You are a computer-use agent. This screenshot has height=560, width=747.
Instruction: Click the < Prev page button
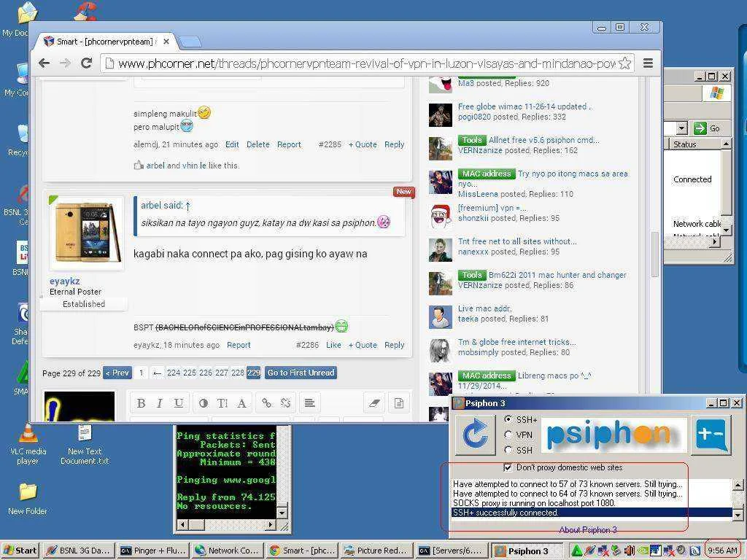(117, 373)
